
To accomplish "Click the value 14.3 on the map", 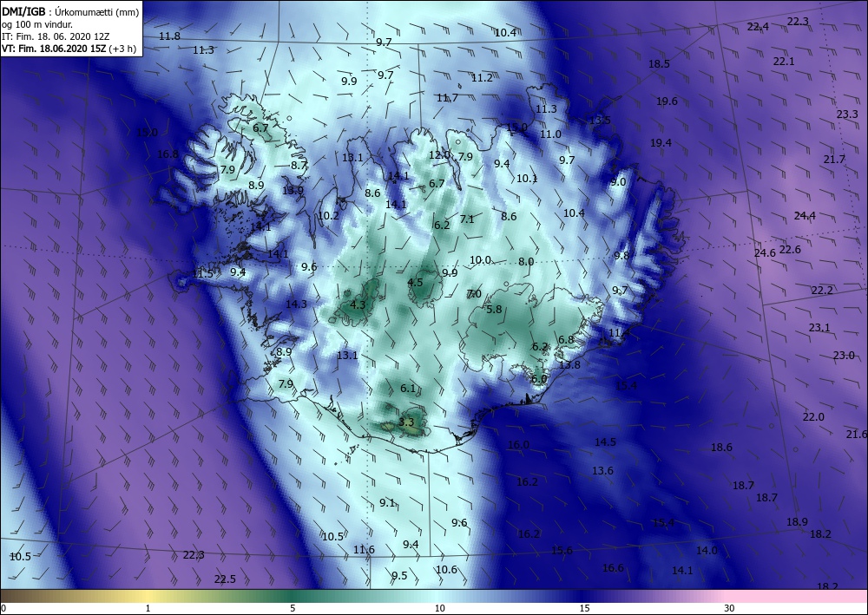I will 296,304.
